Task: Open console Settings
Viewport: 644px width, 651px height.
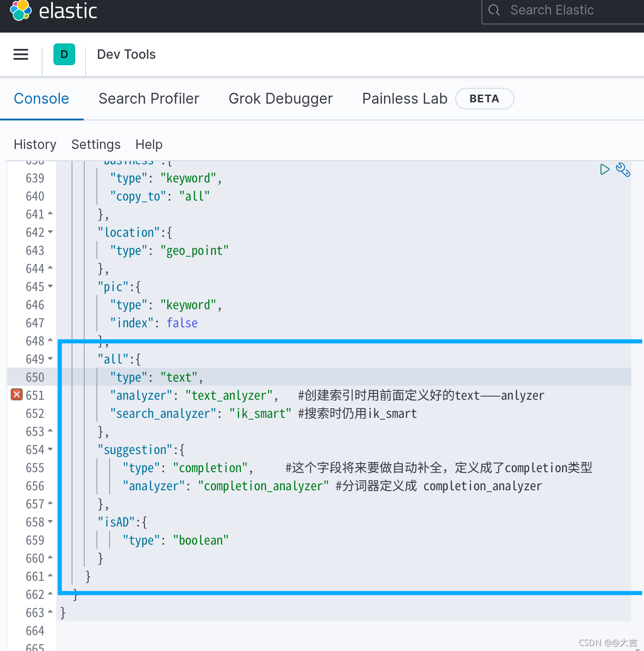Action: coord(96,144)
